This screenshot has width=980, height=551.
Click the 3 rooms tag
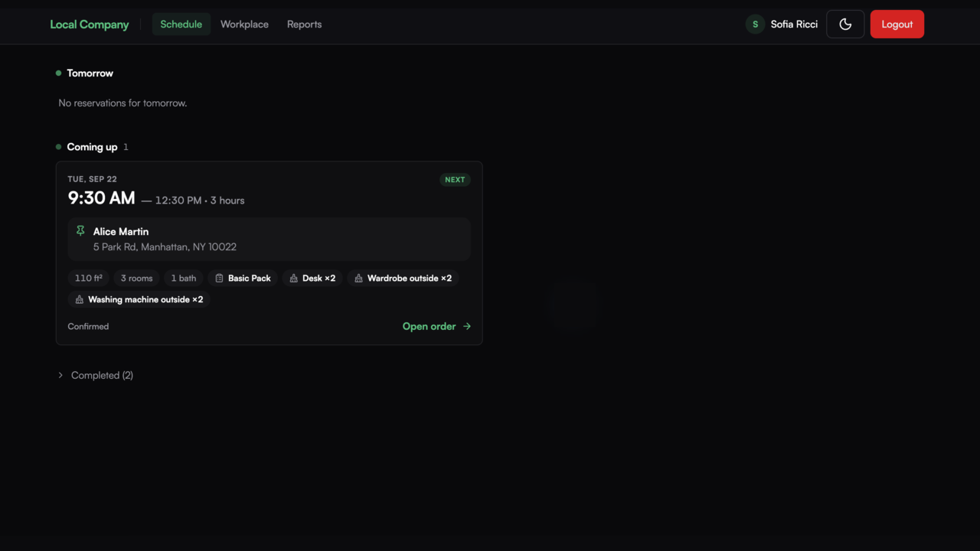136,279
